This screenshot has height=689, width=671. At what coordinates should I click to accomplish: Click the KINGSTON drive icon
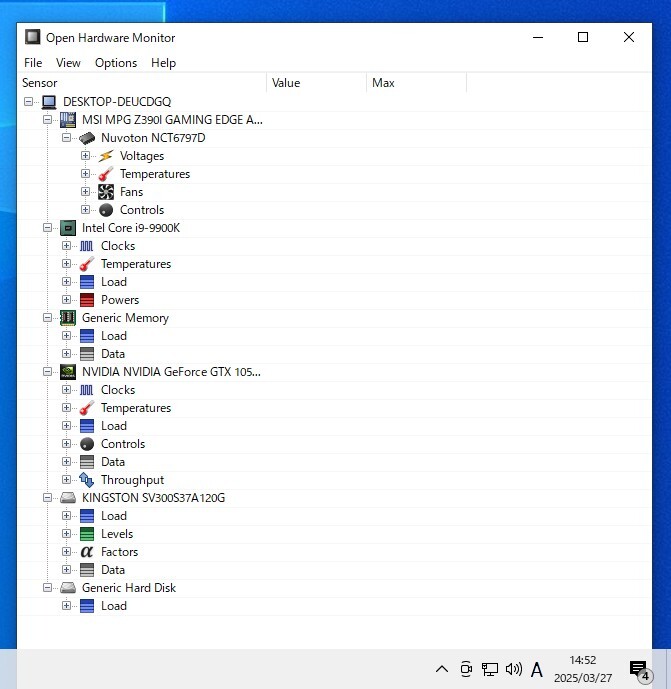[x=68, y=498]
